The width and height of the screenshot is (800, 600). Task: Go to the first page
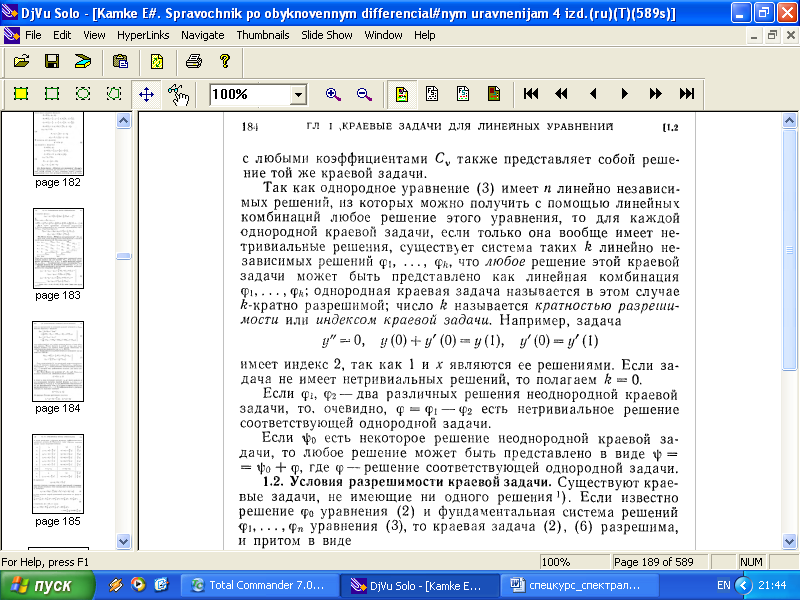(531, 94)
